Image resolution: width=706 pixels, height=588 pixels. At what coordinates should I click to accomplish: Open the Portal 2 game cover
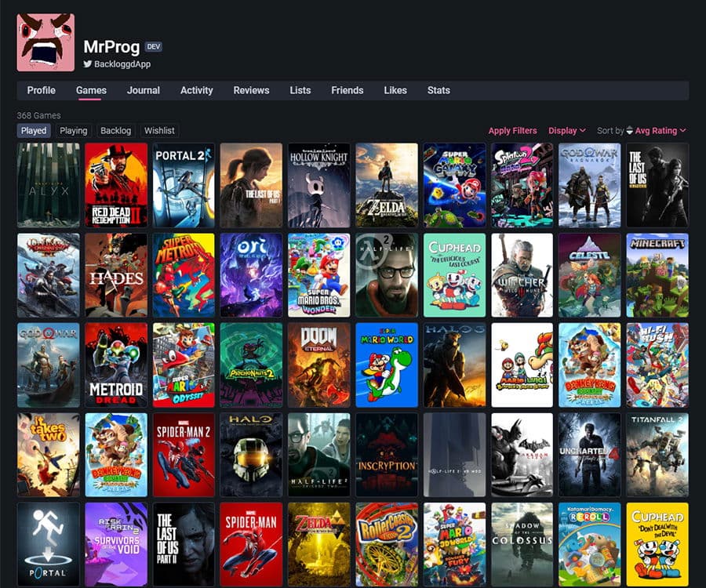[184, 185]
